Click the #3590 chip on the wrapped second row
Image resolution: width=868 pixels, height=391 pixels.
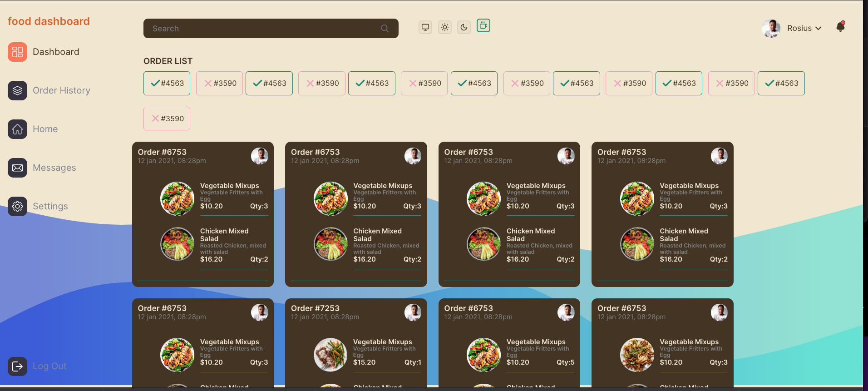point(167,119)
